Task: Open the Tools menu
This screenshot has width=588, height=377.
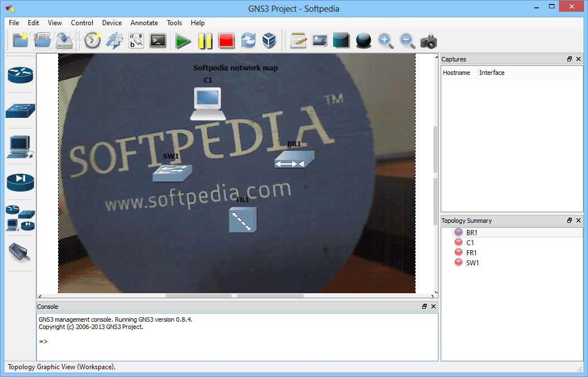Action: click(x=174, y=23)
